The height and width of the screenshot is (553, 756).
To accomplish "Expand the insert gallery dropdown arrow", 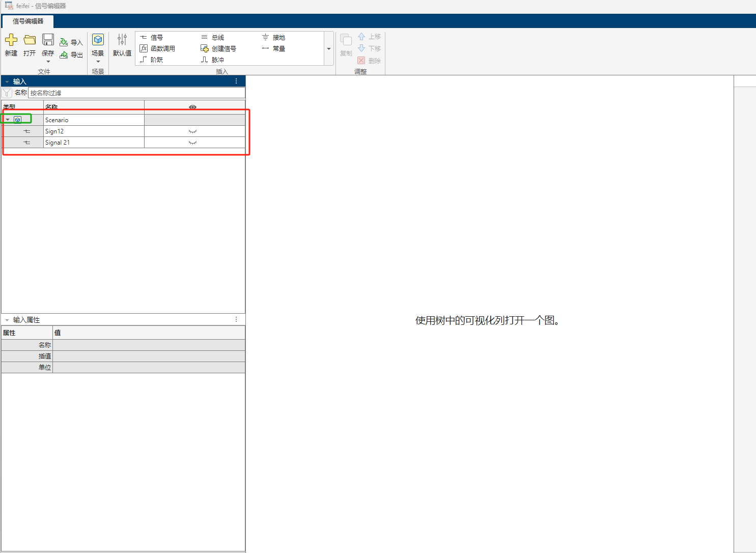I will [x=328, y=48].
